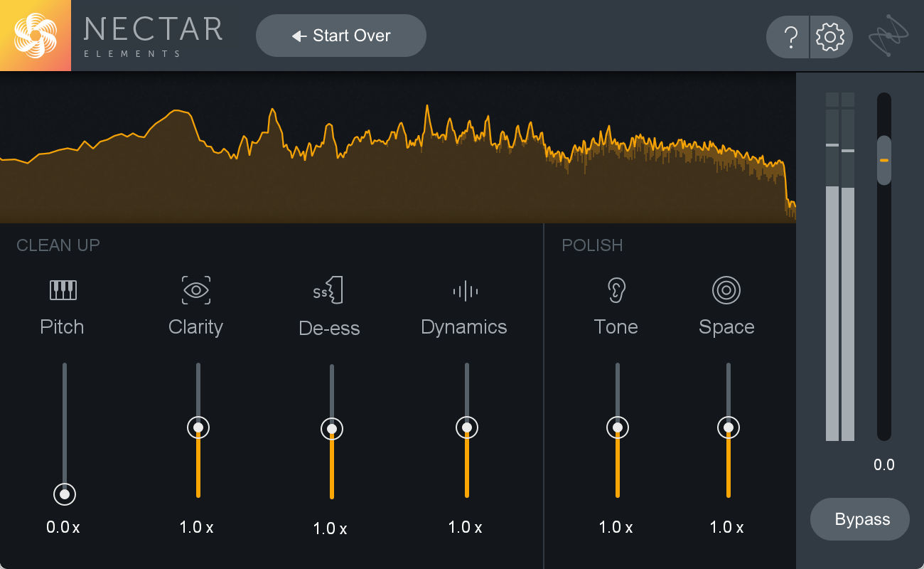Open the iZotope signature logo icon
The height and width of the screenshot is (569, 924).
[889, 35]
